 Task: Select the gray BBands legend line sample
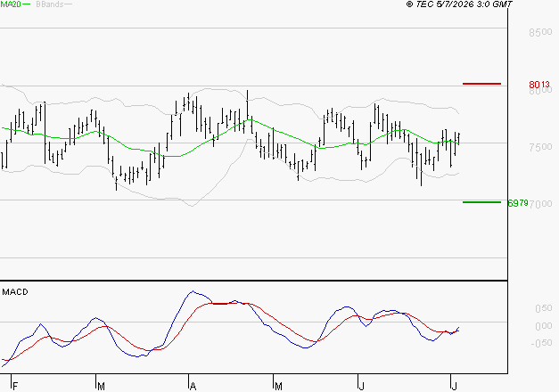[68, 4]
